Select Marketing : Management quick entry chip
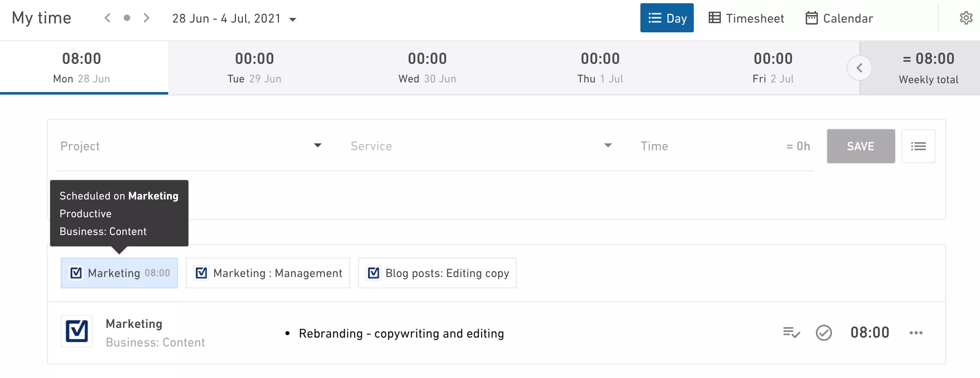 point(268,273)
